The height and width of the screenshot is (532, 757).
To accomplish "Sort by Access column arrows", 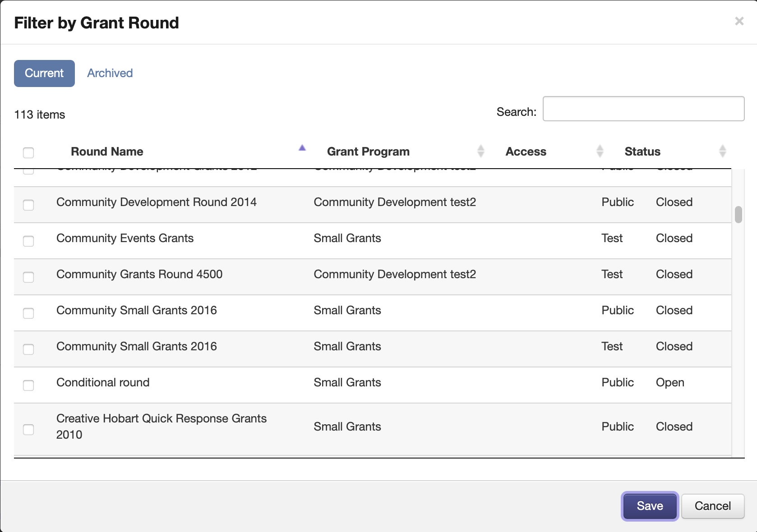I will (600, 151).
